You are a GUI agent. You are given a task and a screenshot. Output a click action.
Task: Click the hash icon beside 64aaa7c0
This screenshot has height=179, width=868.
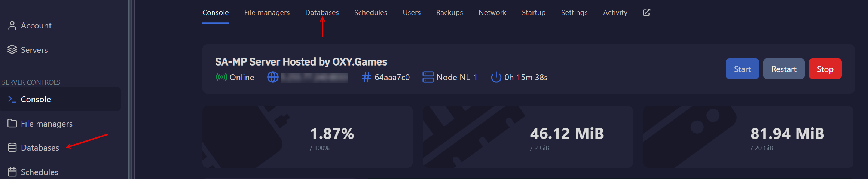tap(366, 77)
